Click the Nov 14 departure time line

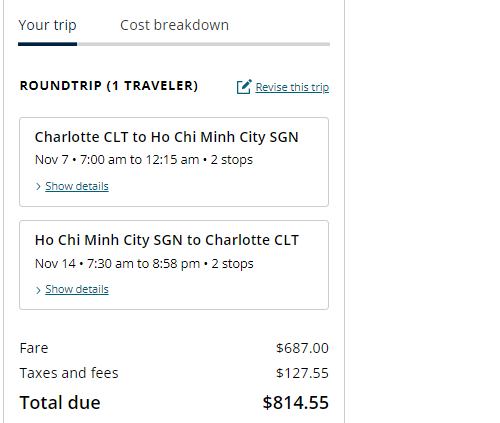tap(144, 264)
